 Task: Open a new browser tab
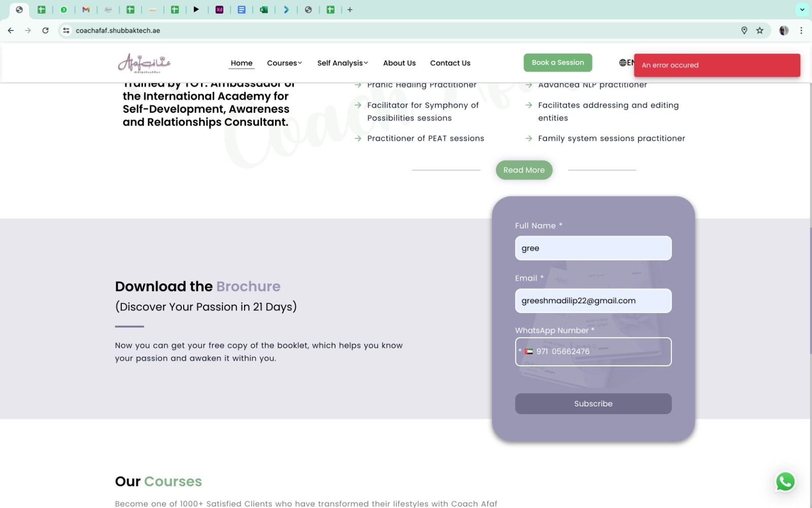350,10
